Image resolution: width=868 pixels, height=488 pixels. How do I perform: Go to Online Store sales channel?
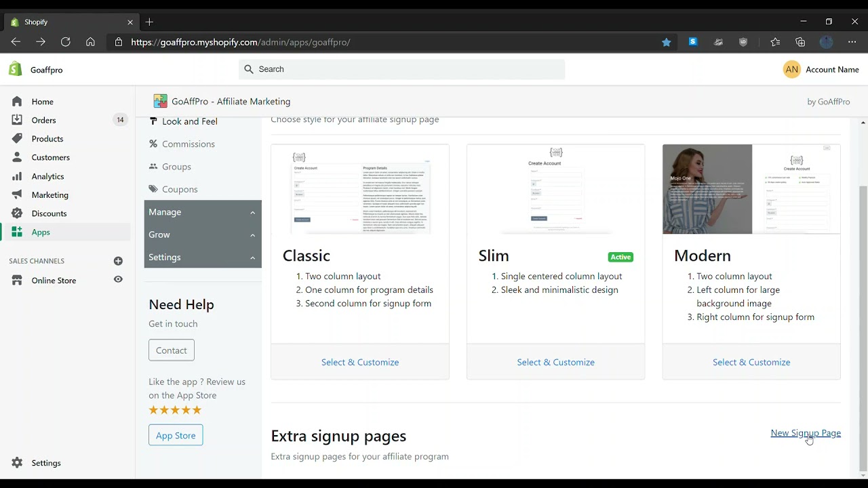tap(54, 281)
